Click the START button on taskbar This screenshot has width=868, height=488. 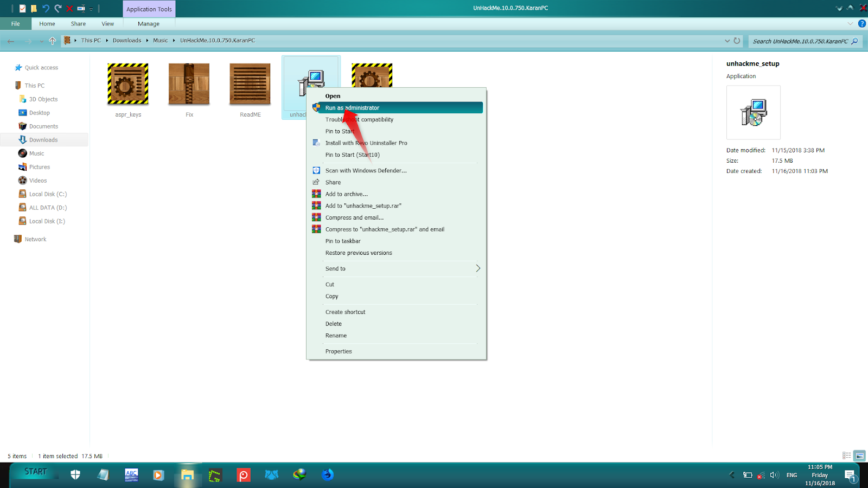pyautogui.click(x=36, y=472)
